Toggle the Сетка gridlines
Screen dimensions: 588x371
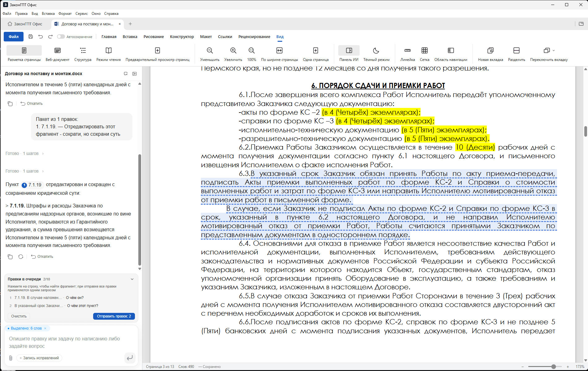(425, 54)
